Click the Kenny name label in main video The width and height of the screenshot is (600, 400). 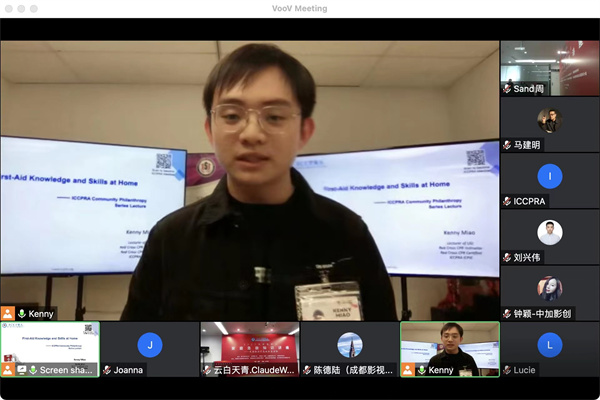[x=41, y=314]
